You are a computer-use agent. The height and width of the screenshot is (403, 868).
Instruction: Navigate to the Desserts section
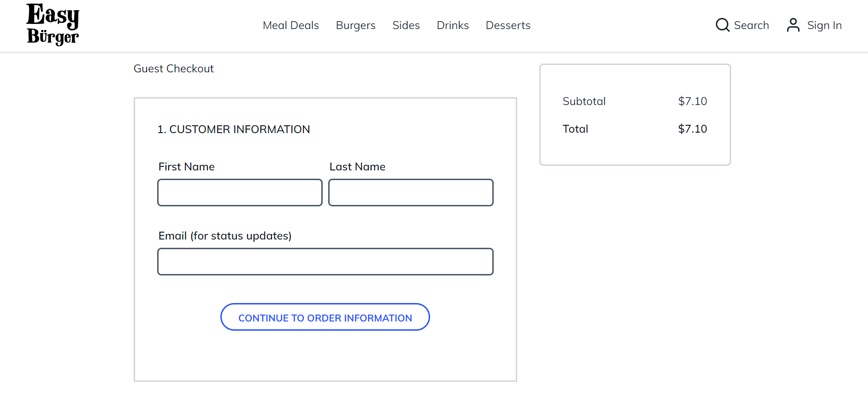pyautogui.click(x=508, y=25)
